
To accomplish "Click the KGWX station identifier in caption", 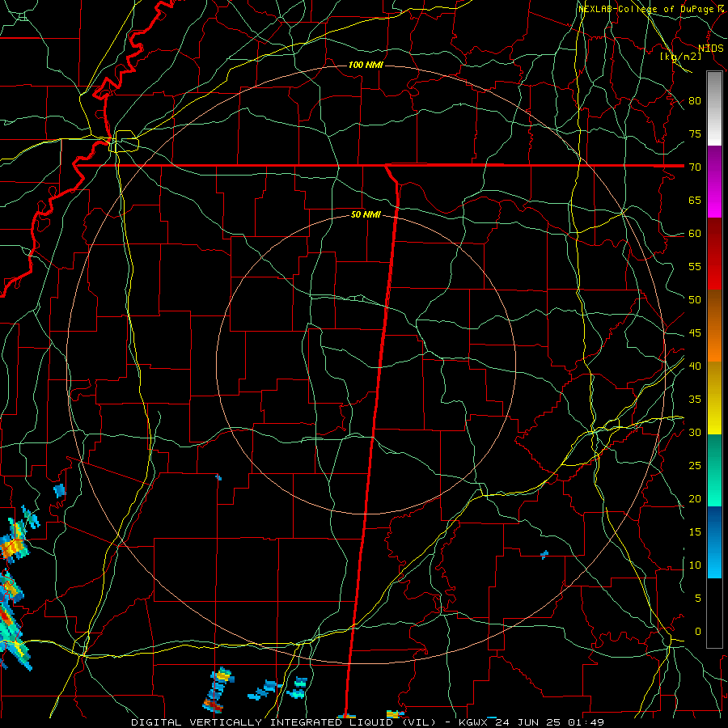I will pyautogui.click(x=473, y=722).
